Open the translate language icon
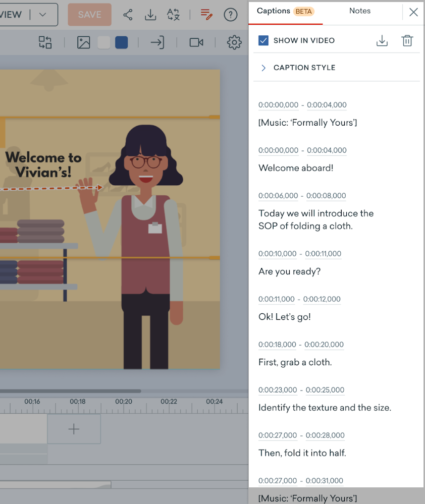This screenshot has height=504, width=425. coord(173,15)
